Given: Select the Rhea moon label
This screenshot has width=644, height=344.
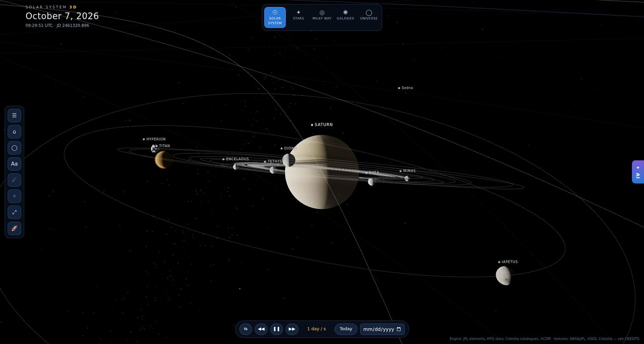Looking at the screenshot, I should [374, 173].
